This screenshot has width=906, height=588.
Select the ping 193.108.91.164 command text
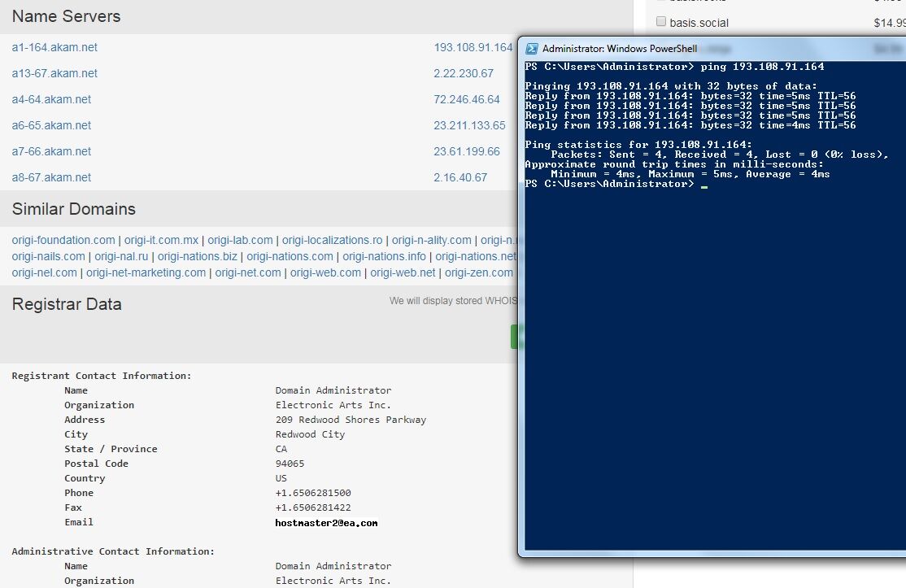[762, 67]
